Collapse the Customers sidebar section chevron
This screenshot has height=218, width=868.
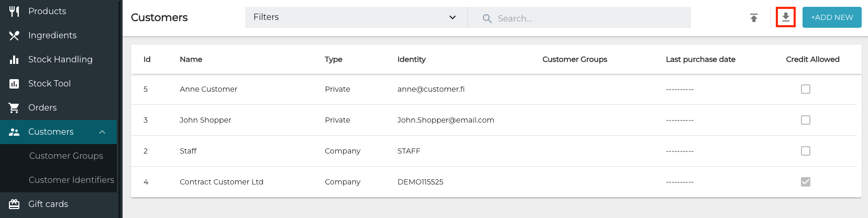(102, 132)
